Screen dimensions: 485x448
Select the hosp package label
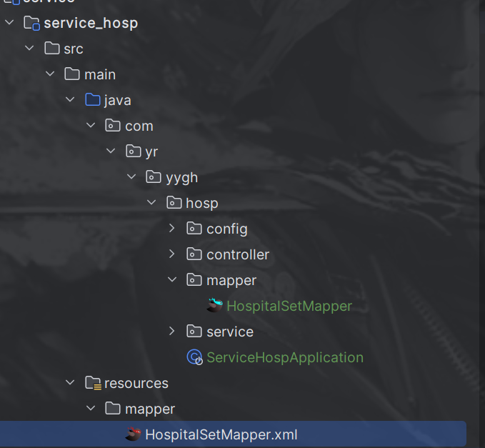202,203
